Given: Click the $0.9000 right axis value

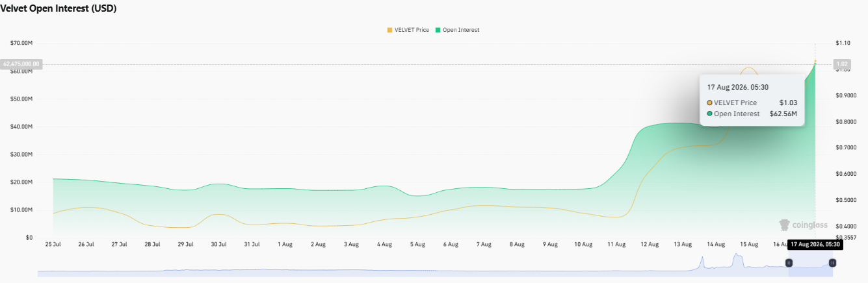Looking at the screenshot, I should (846, 95).
